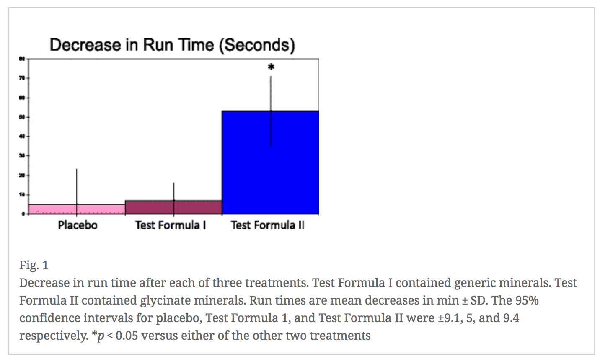Click the Placebo bar's error line
The width and height of the screenshot is (600, 364).
(77, 184)
